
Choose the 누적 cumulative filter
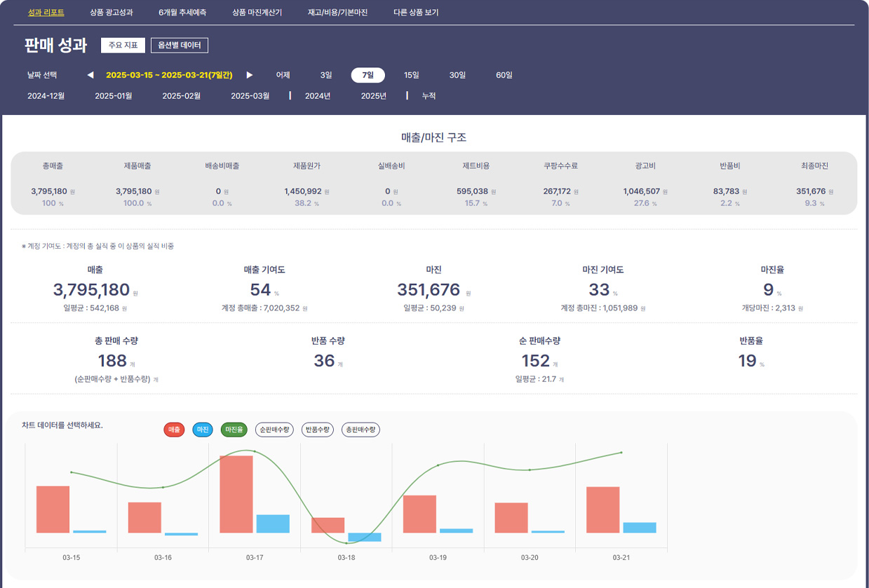point(429,96)
